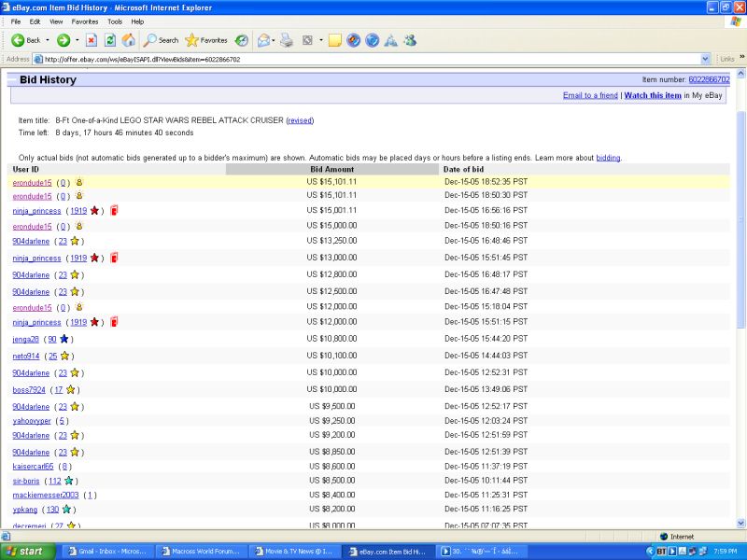Open yahoovyper's user ID link
Viewport: 747px width, 560px height.
[32, 421]
